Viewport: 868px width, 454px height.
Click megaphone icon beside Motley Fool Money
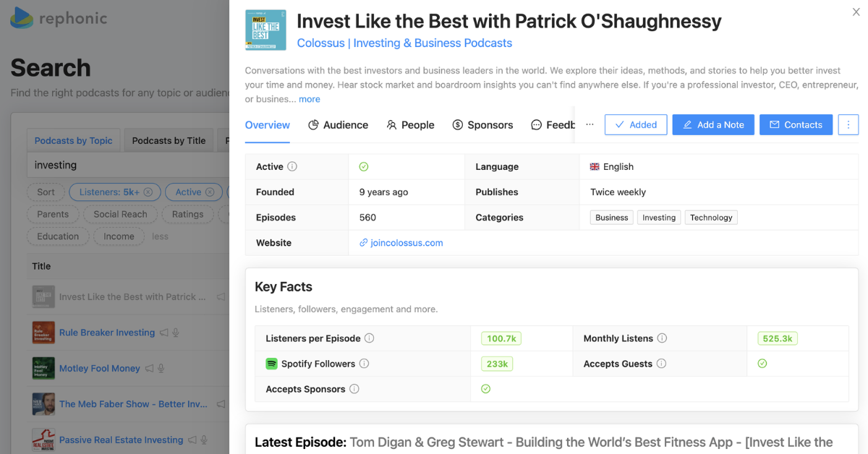click(x=149, y=369)
